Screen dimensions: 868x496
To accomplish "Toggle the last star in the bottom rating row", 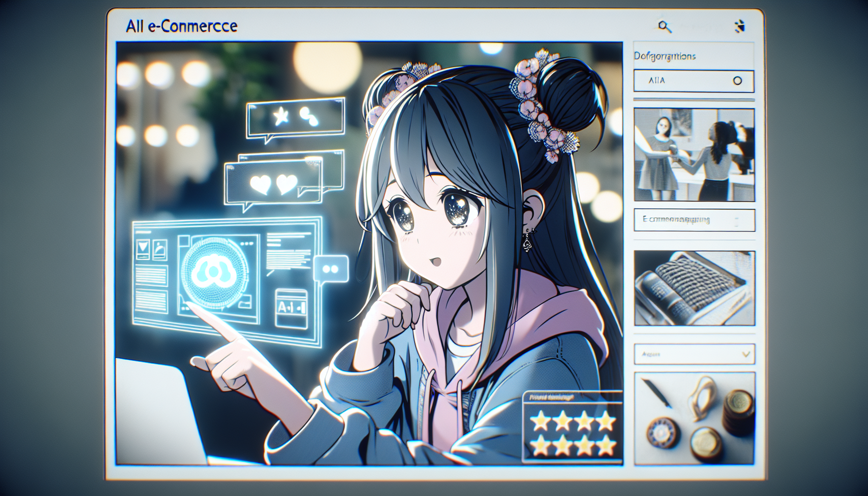I will (605, 445).
